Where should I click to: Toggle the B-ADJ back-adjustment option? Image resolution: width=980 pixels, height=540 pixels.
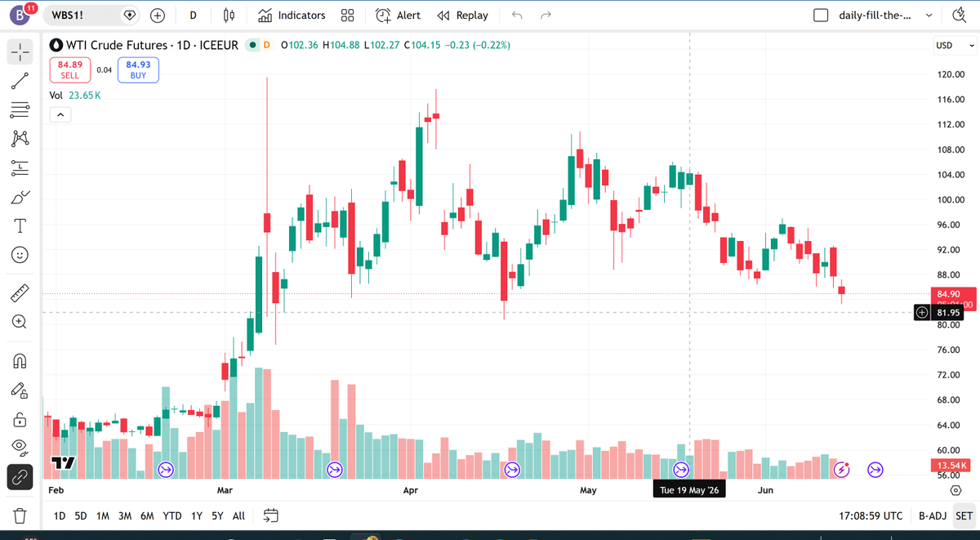(x=933, y=515)
